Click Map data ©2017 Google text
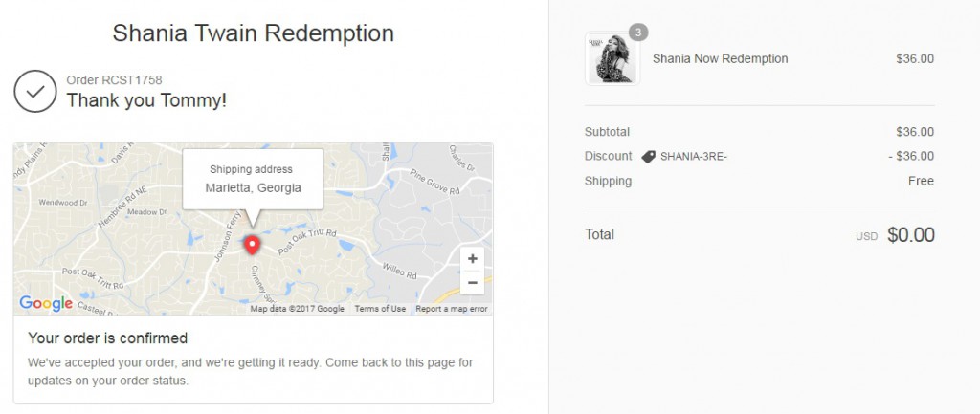 [x=297, y=309]
